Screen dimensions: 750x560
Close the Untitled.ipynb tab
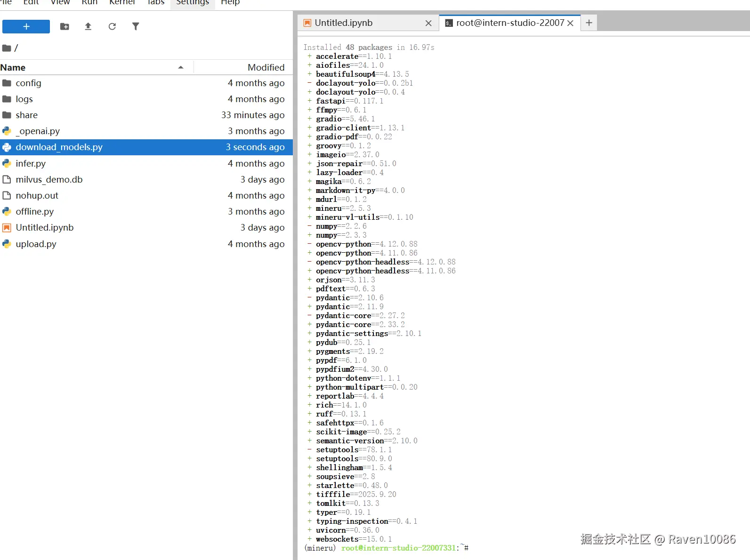[x=428, y=23]
